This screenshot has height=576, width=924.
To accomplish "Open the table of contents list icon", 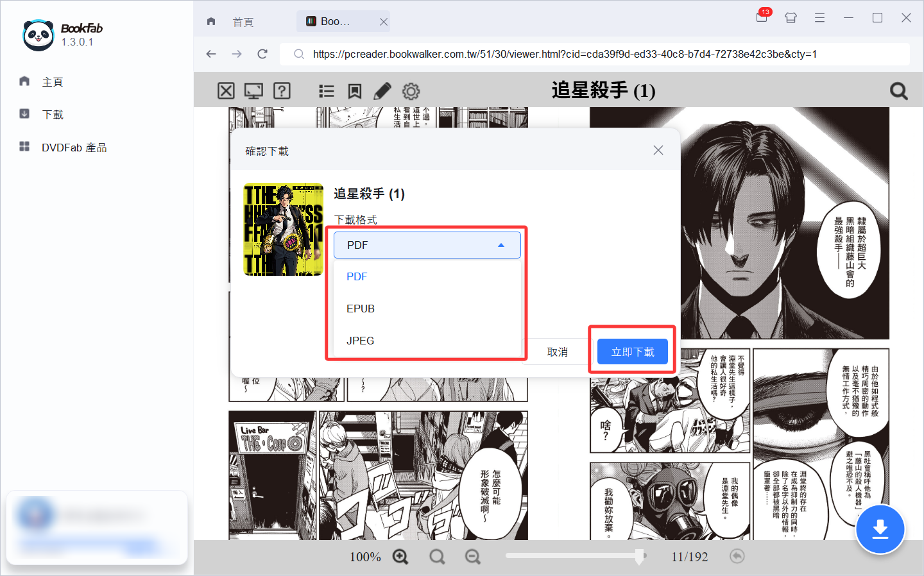I will [x=327, y=91].
